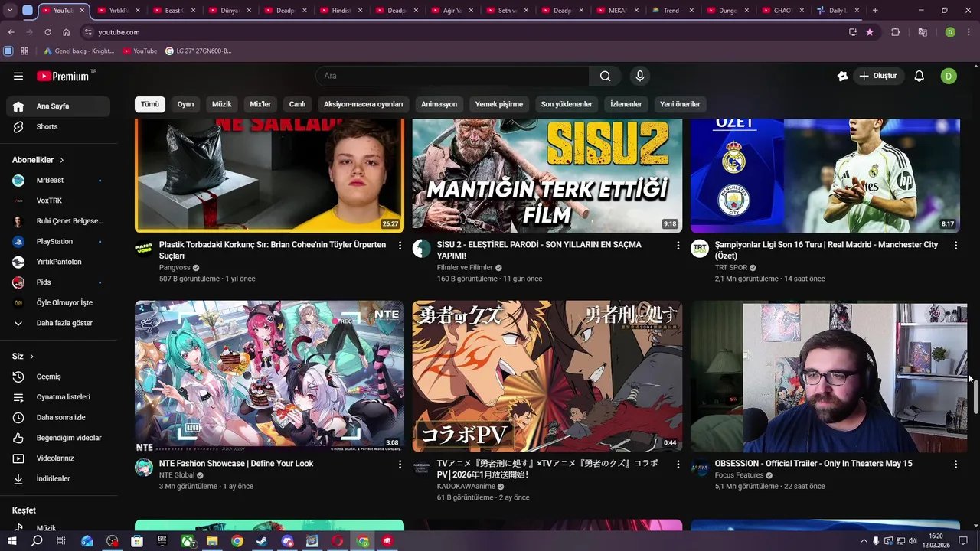Switch to the Daily browser tab
980x551 pixels.
coord(840,11)
